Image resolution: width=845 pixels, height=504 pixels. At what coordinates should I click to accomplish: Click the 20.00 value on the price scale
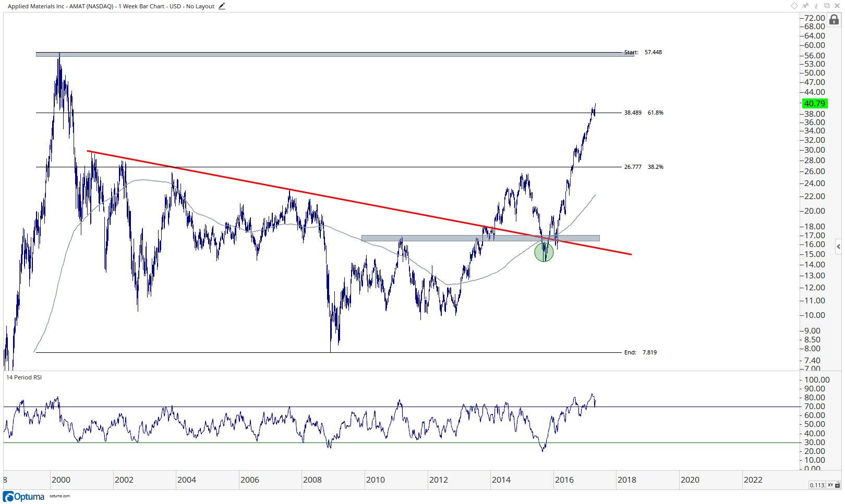pyautogui.click(x=815, y=211)
